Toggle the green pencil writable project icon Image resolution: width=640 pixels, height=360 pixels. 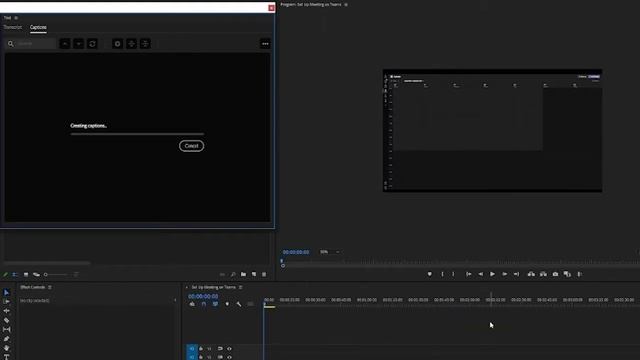coord(5,275)
